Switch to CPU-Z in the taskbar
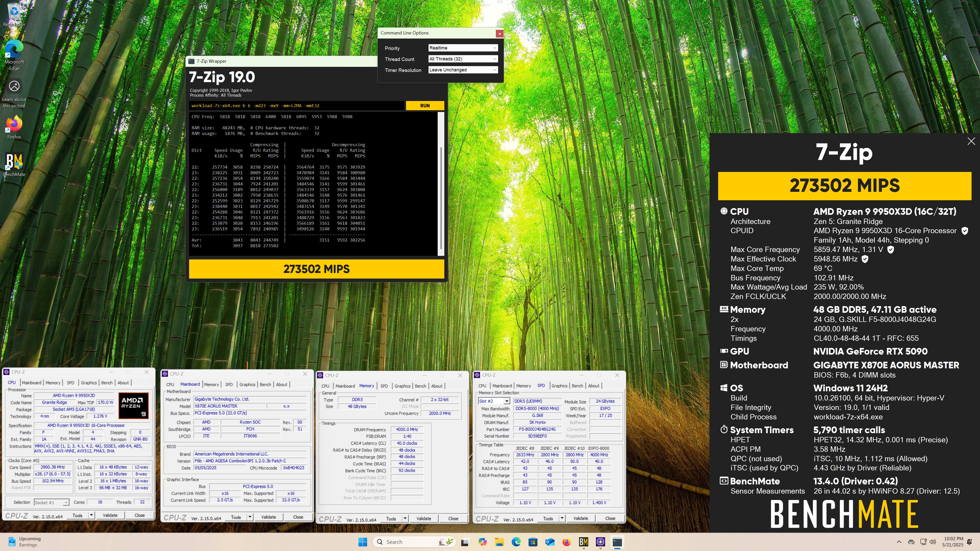The width and height of the screenshot is (980, 551). [x=600, y=542]
